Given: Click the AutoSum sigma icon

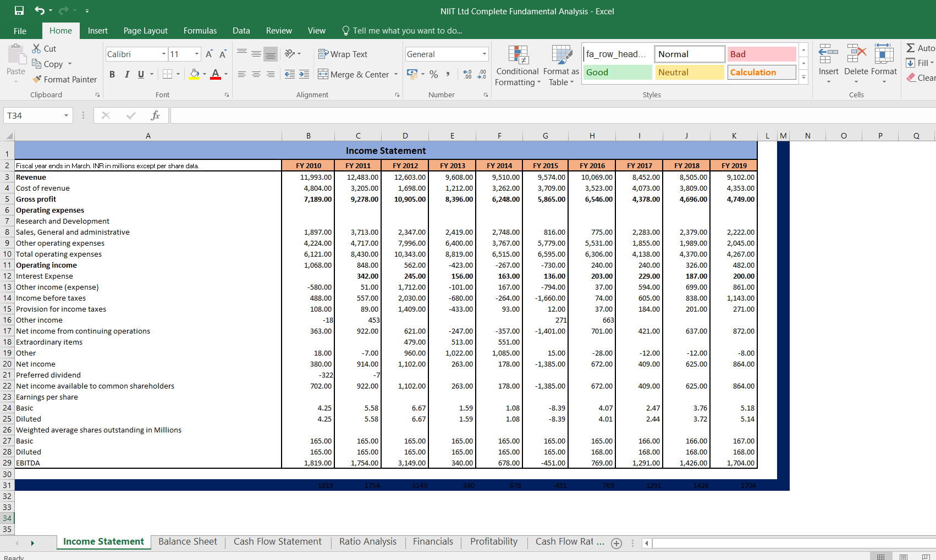Looking at the screenshot, I should [x=911, y=48].
